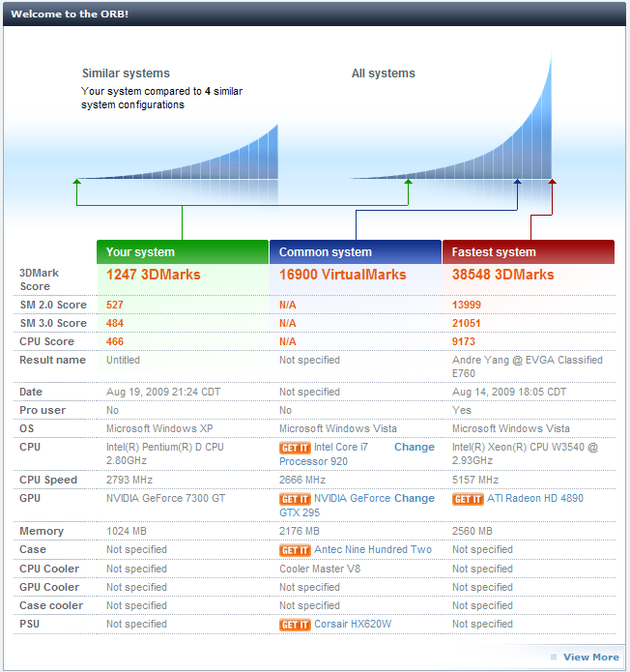Click memory value 1024 MB
This screenshot has height=672, width=630.
(x=127, y=532)
